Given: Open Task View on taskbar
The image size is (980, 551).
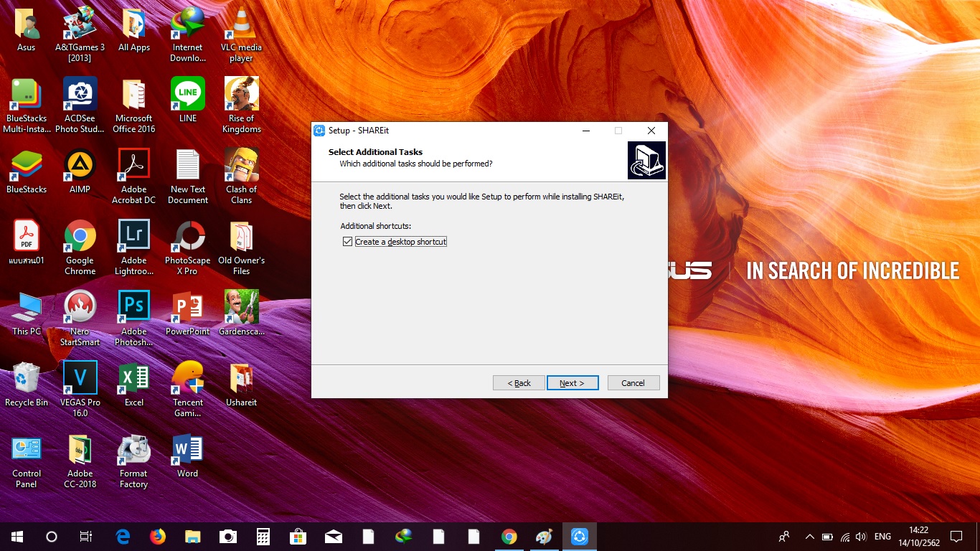Looking at the screenshot, I should [86, 537].
